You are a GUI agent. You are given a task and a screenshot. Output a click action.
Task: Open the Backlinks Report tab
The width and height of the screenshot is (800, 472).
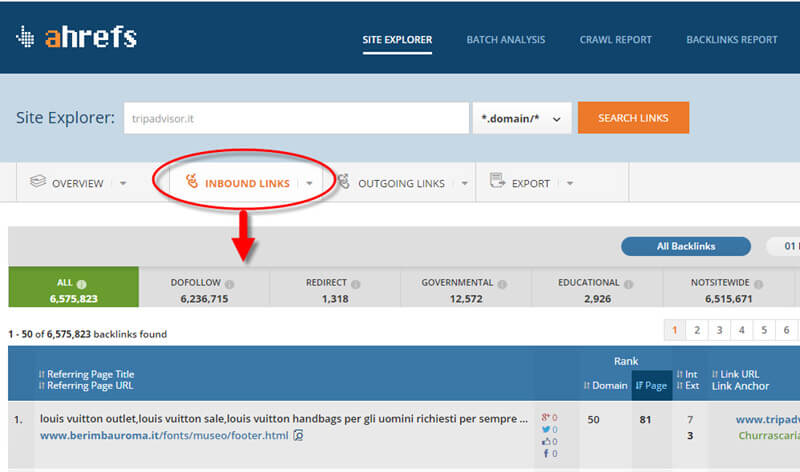click(x=732, y=40)
